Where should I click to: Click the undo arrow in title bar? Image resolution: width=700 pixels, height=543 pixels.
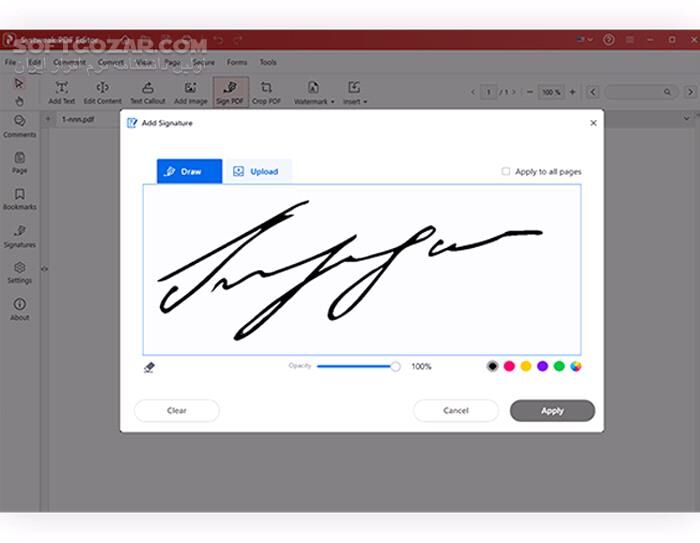[218, 40]
